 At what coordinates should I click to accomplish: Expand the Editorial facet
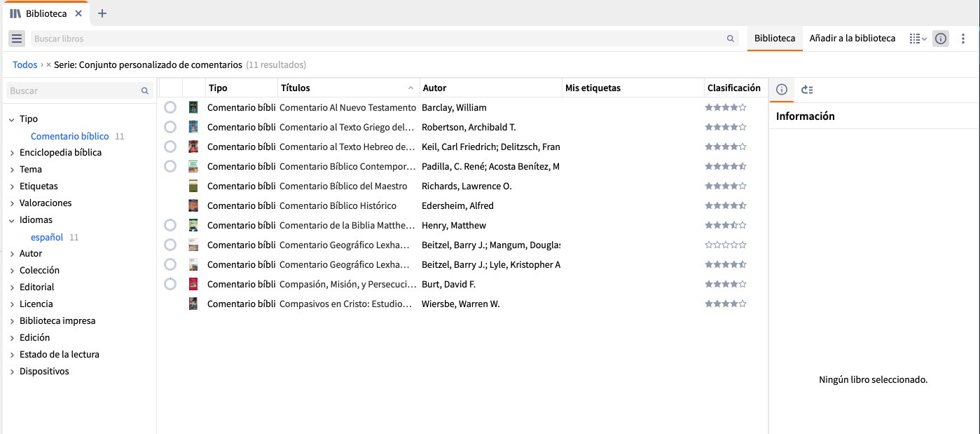click(12, 287)
